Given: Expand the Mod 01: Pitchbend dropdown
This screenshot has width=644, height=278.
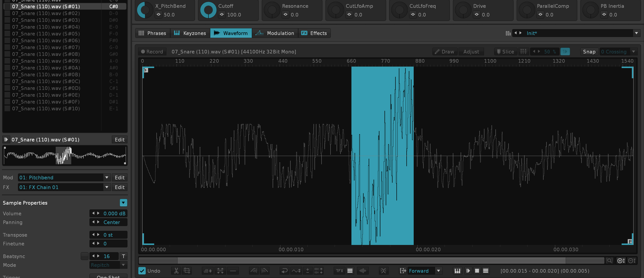Looking at the screenshot, I should coord(107,178).
